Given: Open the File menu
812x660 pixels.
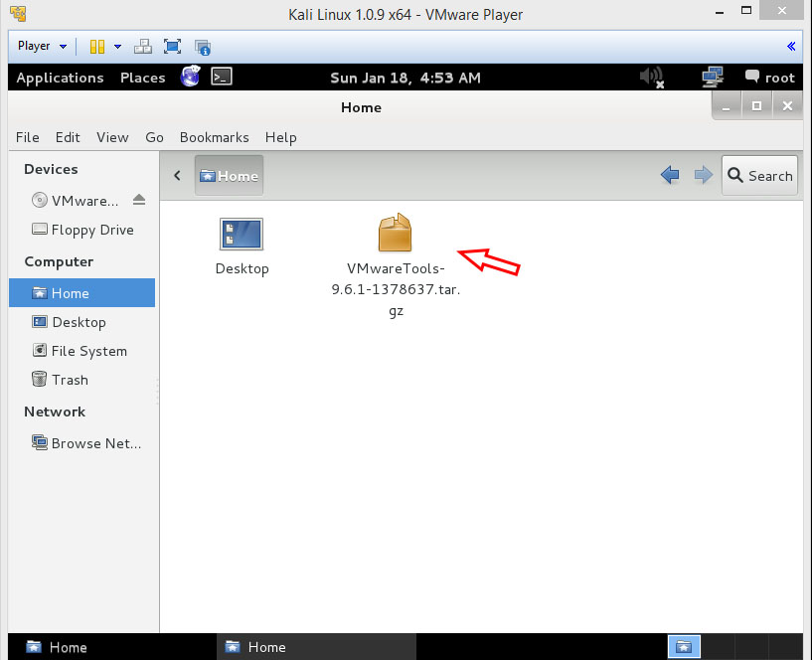Looking at the screenshot, I should pyautogui.click(x=28, y=137).
